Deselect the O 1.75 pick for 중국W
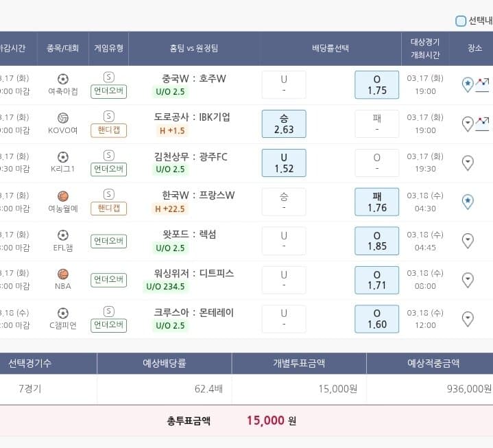 376,84
